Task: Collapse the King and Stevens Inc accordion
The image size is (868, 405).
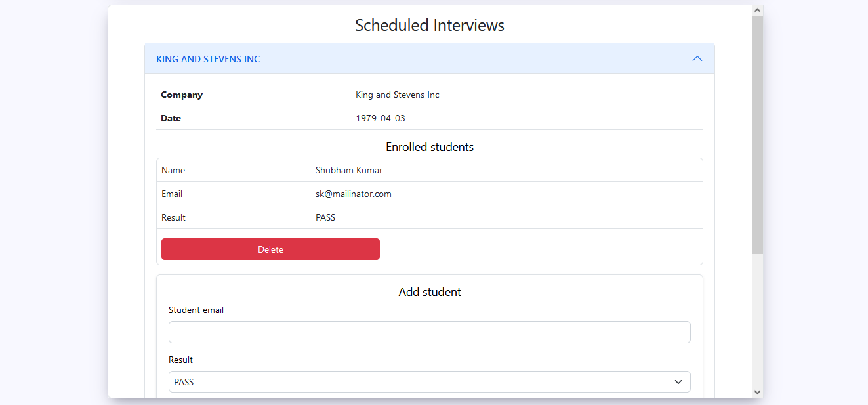Action: click(430, 58)
